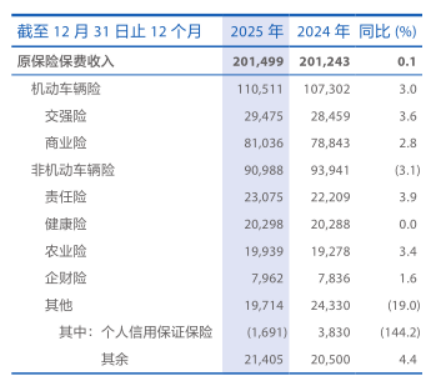The image size is (432, 387).
Task: Click the row label 其他
Action: click(x=59, y=305)
